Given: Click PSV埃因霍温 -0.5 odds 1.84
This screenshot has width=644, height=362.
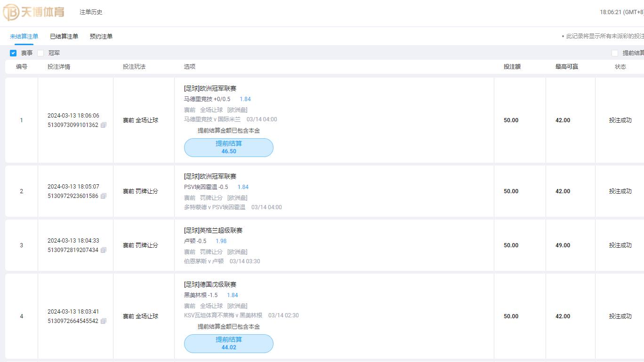Looking at the screenshot, I should 243,187.
